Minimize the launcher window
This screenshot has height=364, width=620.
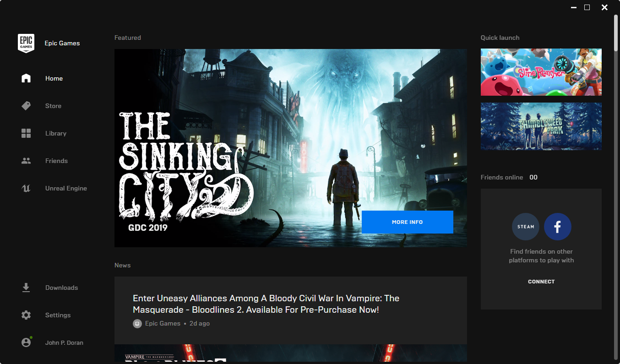574,7
